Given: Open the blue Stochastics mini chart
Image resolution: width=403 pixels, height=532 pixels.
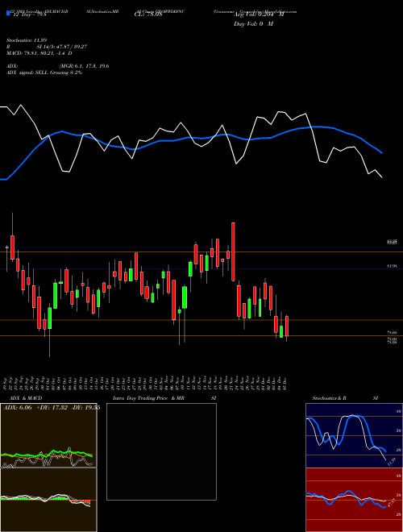Looking at the screenshot, I should tap(354, 435).
